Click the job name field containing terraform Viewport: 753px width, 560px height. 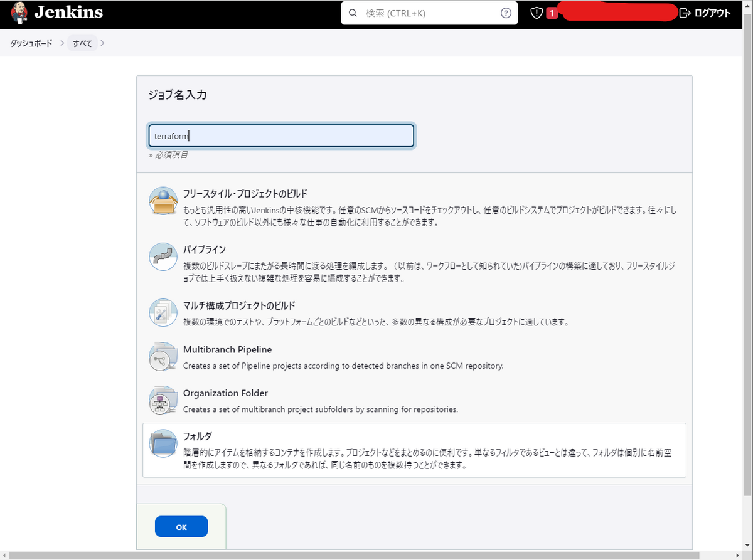280,135
